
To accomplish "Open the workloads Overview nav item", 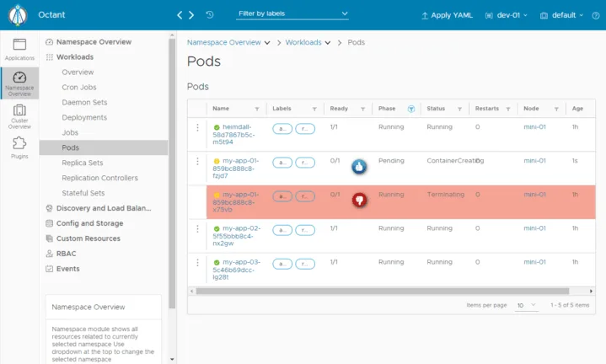I will point(78,72).
